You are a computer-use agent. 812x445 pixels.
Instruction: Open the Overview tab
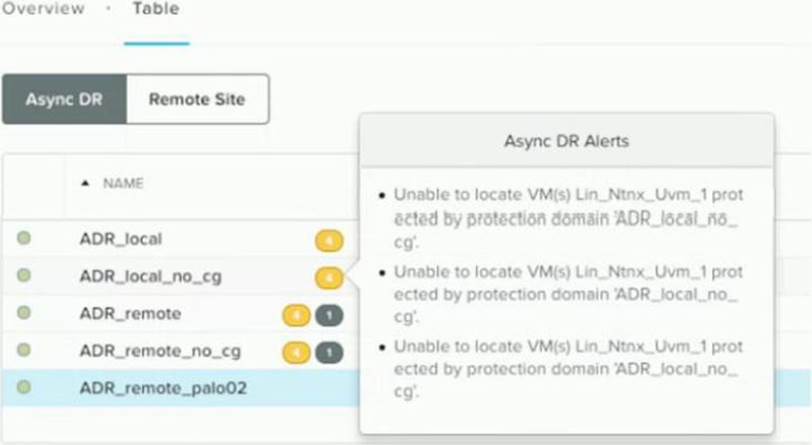point(43,9)
